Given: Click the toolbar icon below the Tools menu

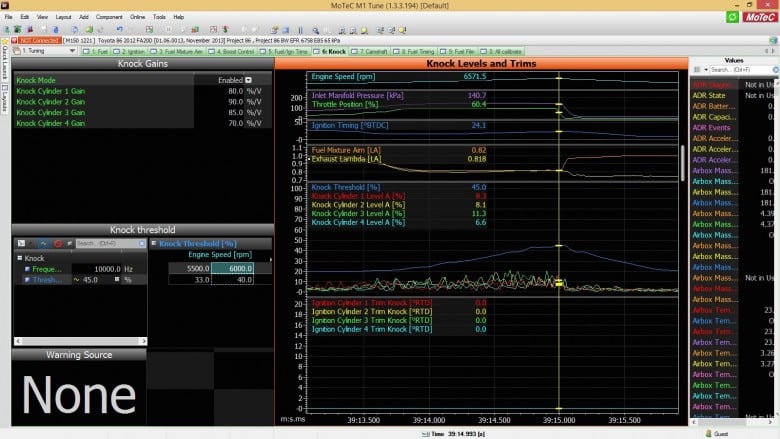Looking at the screenshot, I should tap(149, 30).
